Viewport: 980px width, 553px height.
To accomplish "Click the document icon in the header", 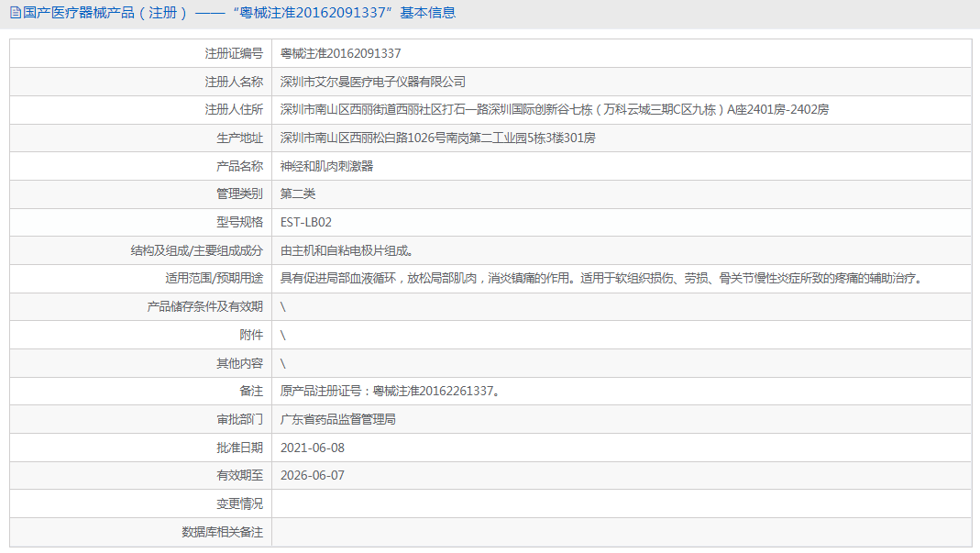I will [x=16, y=13].
